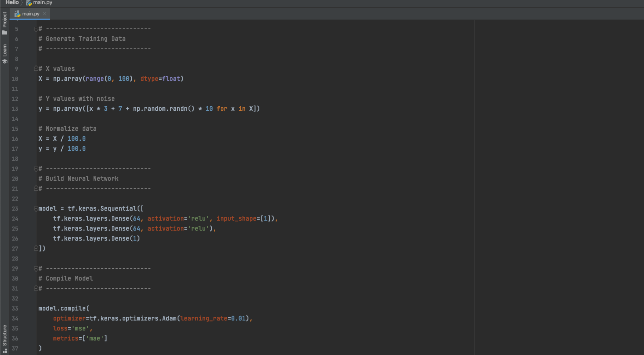Viewport: 644px width, 355px height.
Task: Open the Project tool window
Action: 5,23
